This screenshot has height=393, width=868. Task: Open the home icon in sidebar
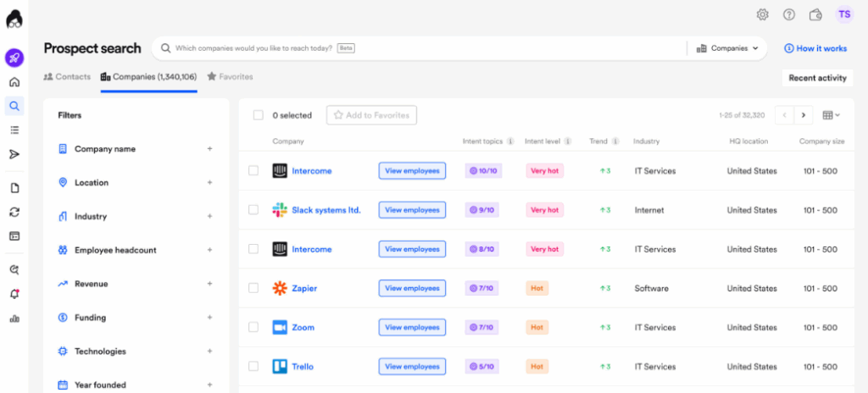(x=14, y=82)
